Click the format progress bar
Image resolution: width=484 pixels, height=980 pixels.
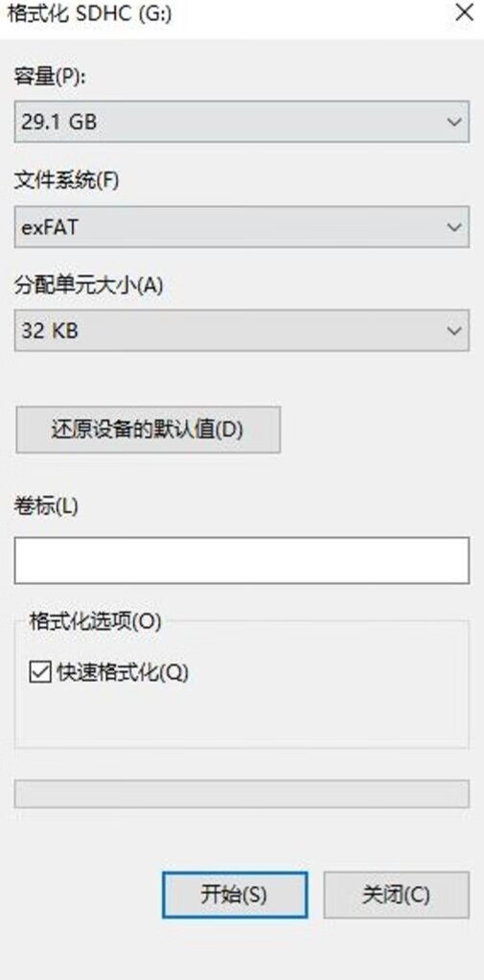click(242, 794)
